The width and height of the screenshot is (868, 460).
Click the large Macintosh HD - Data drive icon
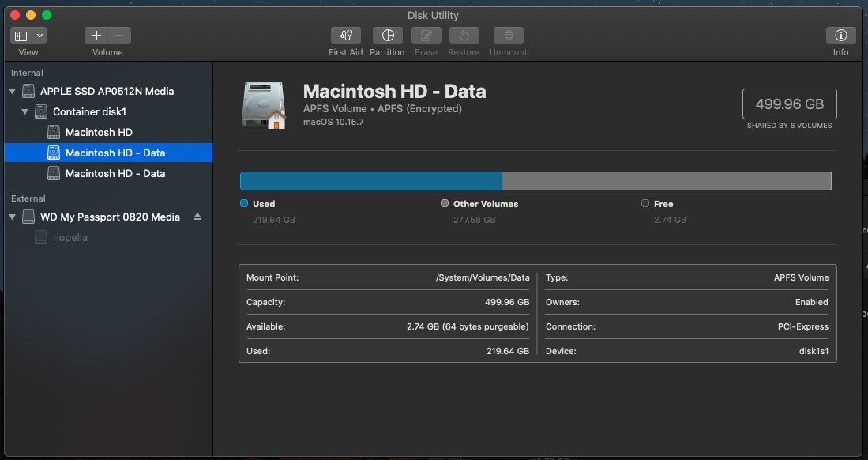pos(264,104)
